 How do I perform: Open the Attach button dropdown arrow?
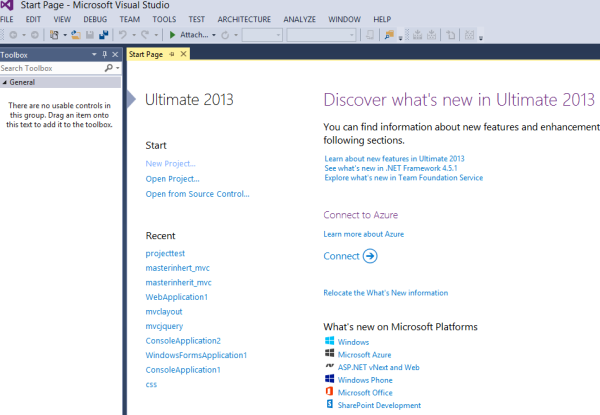click(214, 35)
